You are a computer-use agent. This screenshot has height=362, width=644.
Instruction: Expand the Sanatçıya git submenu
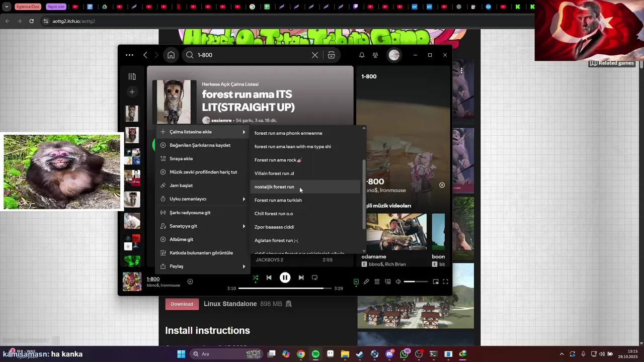tap(204, 226)
